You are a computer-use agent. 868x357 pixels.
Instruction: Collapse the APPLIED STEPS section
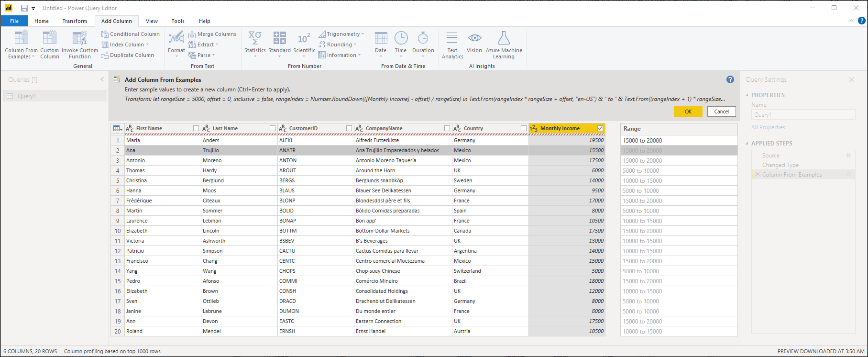click(747, 143)
